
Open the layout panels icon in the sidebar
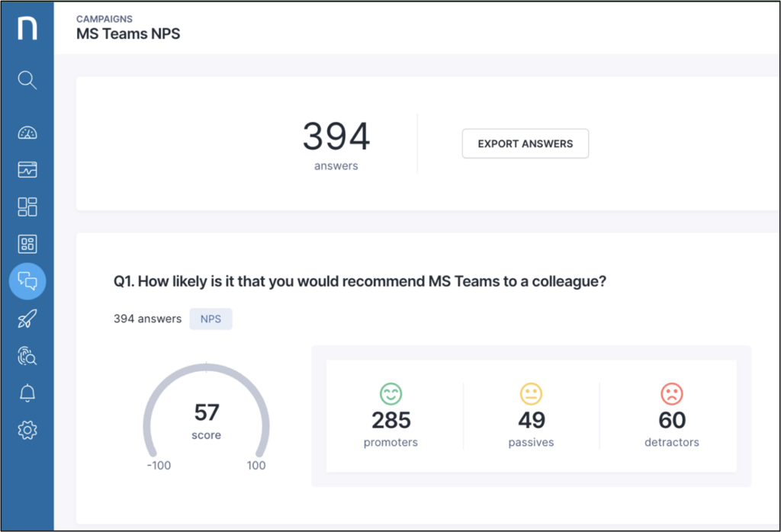click(x=27, y=207)
